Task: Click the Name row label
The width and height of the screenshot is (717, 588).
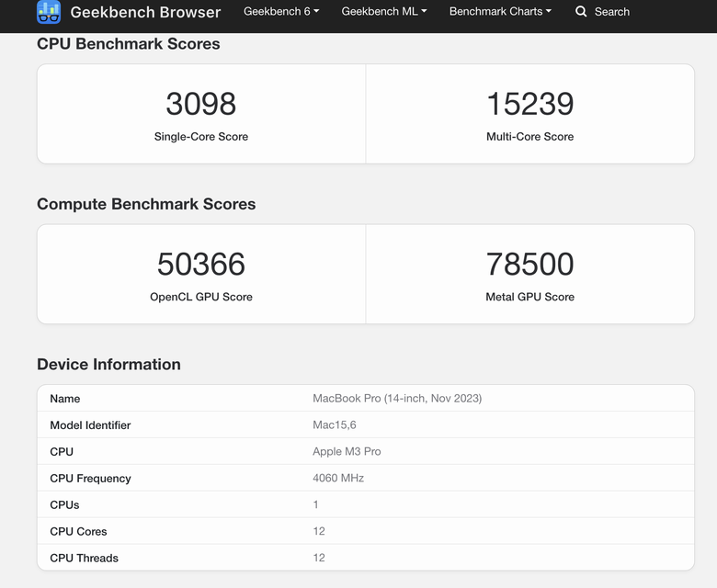Action: [x=65, y=399]
